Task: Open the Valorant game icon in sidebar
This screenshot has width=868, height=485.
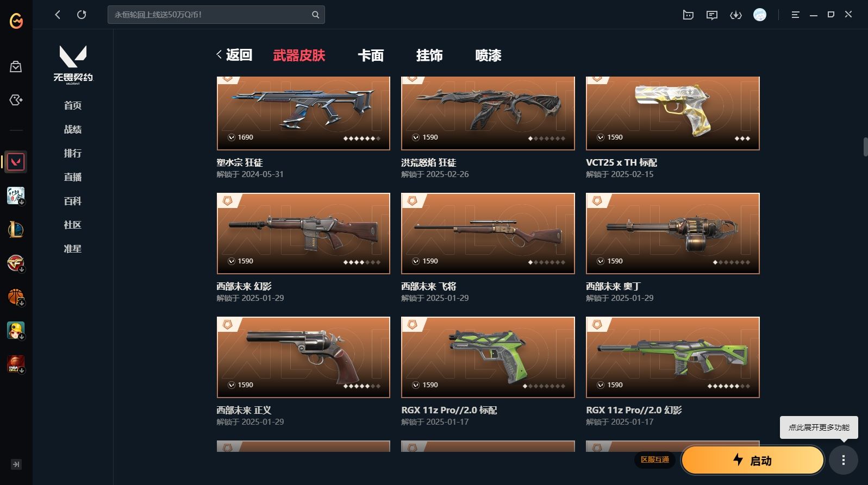Action: point(16,162)
